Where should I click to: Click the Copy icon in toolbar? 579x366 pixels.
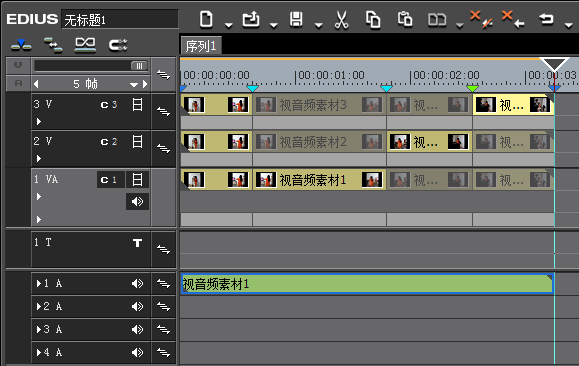(373, 20)
